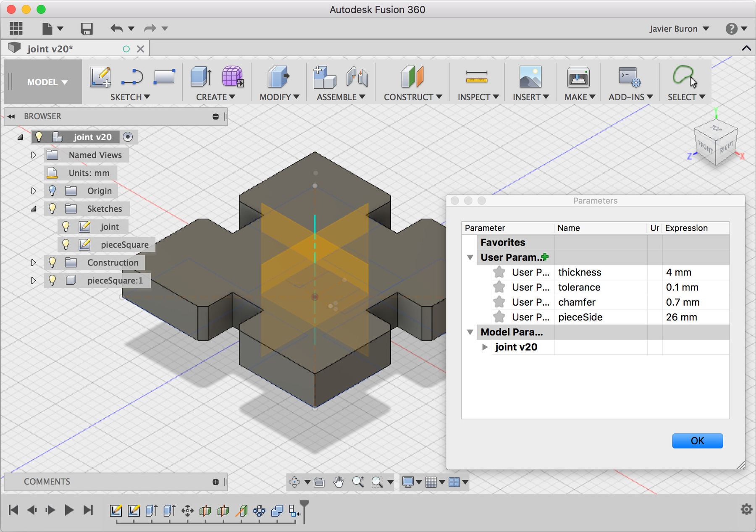
Task: Select the Pan hand tool
Action: click(339, 482)
